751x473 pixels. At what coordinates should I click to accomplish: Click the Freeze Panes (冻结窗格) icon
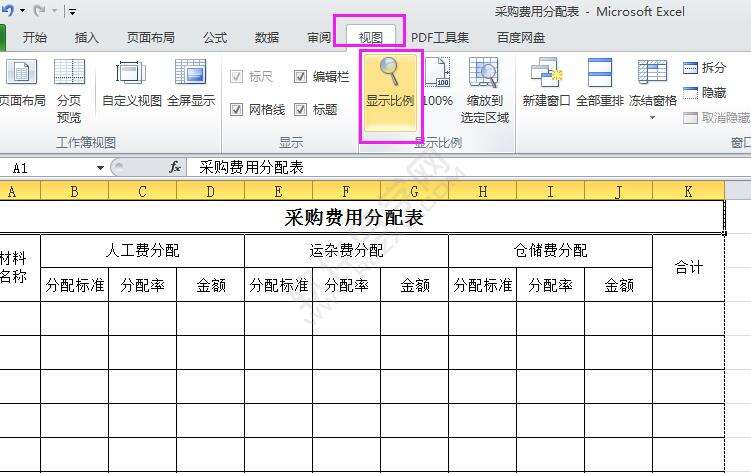652,72
